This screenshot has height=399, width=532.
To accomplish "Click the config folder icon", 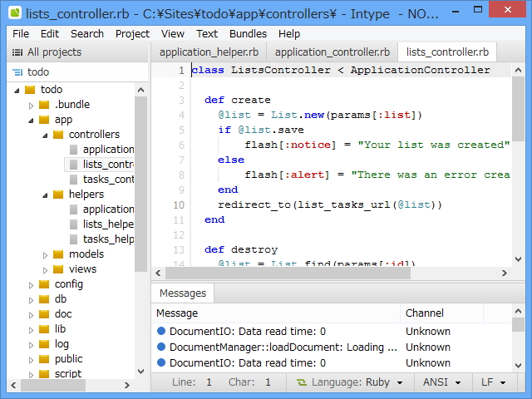I will 44,284.
